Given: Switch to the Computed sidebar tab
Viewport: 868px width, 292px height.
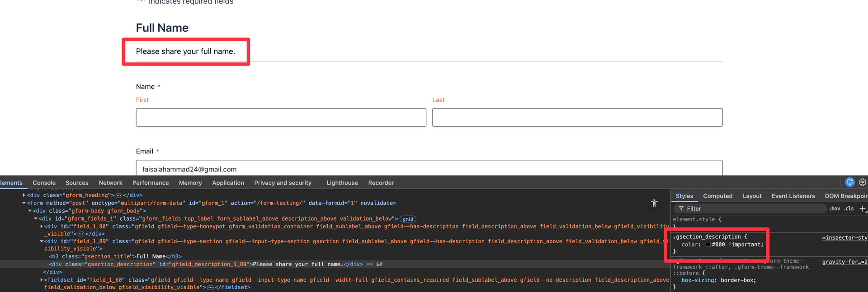Looking at the screenshot, I should (717, 196).
